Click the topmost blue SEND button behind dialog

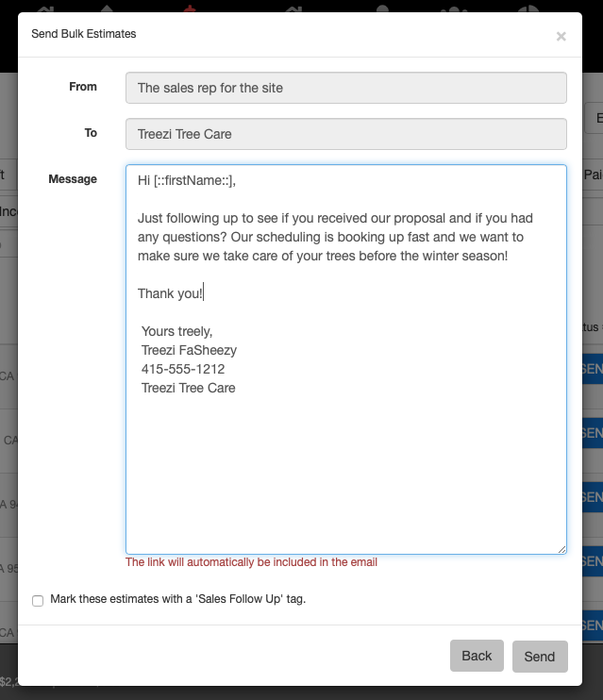tap(593, 368)
